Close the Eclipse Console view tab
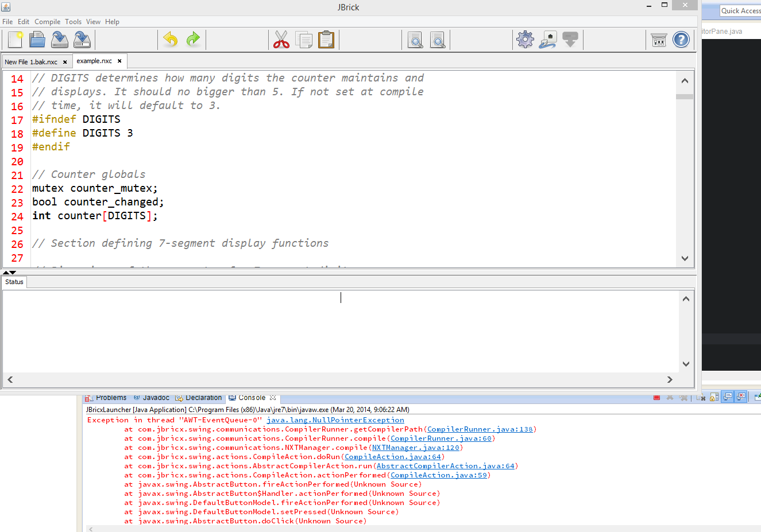 (273, 398)
